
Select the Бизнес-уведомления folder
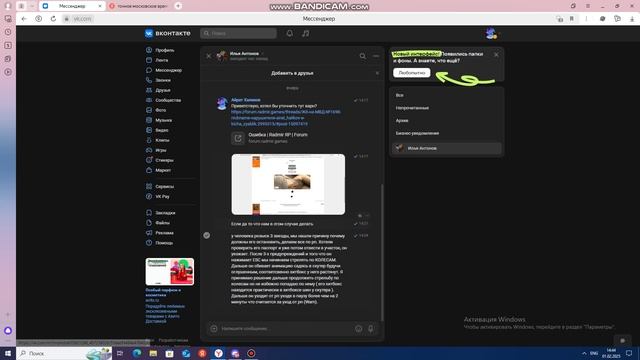point(447,133)
